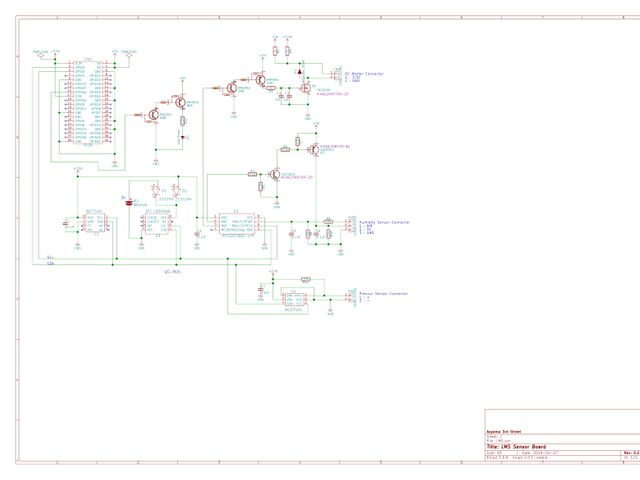The height and width of the screenshot is (480, 640).
Task: Select the RTC-DS3231 clock chip symbol
Action: point(157,224)
